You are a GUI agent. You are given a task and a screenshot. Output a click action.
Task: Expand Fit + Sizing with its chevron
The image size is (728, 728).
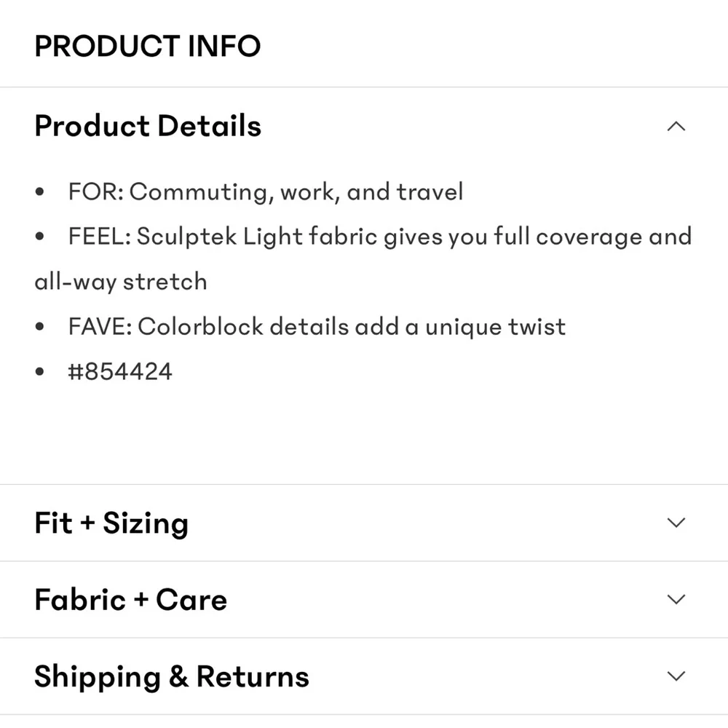pos(676,523)
